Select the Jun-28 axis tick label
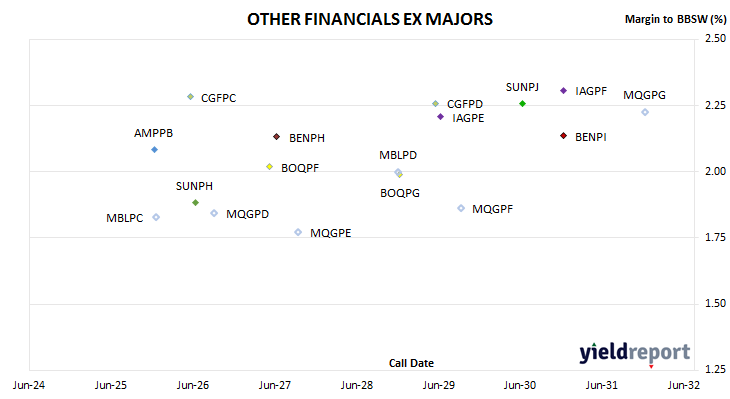Image resolution: width=730 pixels, height=399 pixels. pyautogui.click(x=357, y=385)
